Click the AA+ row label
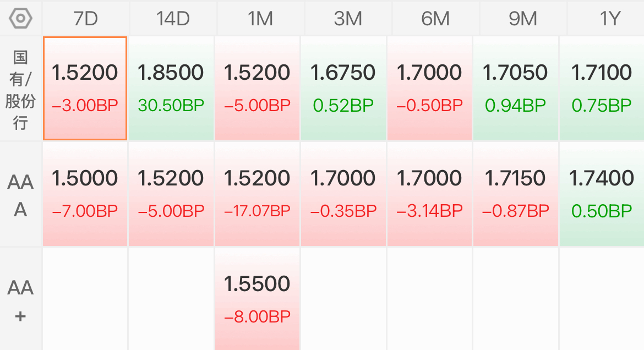 (20, 300)
